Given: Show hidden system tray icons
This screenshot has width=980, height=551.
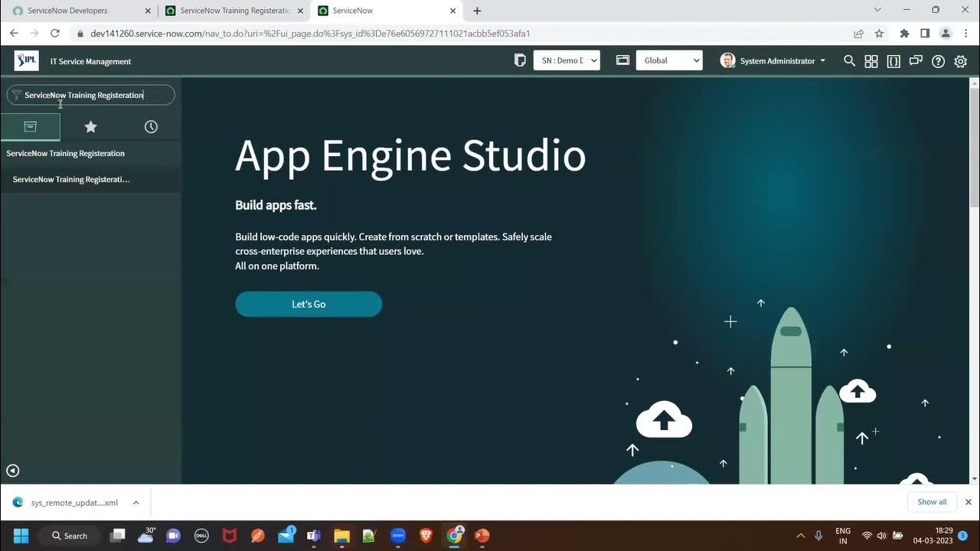Looking at the screenshot, I should [x=801, y=536].
